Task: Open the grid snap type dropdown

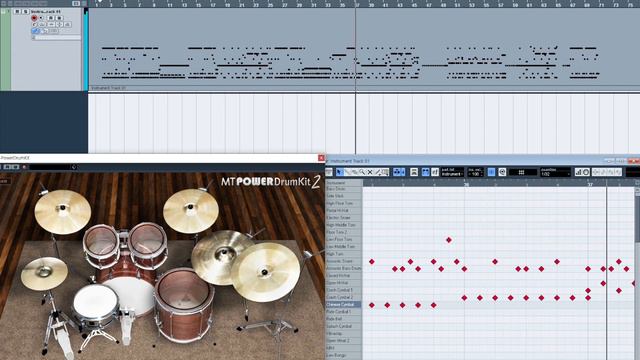Action: [x=523, y=172]
